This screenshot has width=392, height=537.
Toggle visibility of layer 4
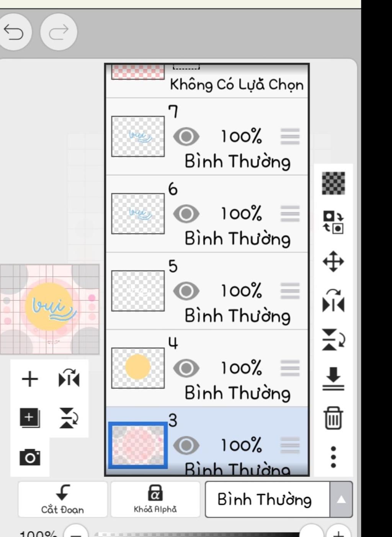(186, 368)
